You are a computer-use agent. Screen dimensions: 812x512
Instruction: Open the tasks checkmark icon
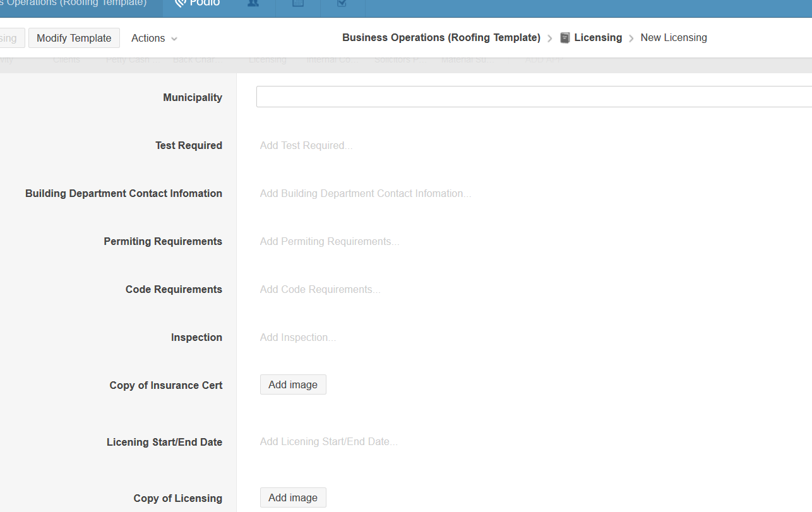pos(342,3)
